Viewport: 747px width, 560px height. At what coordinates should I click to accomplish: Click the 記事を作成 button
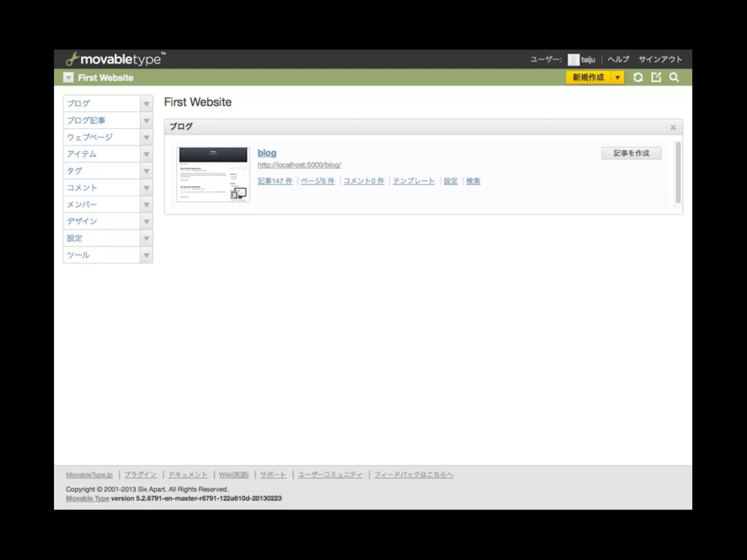point(631,153)
